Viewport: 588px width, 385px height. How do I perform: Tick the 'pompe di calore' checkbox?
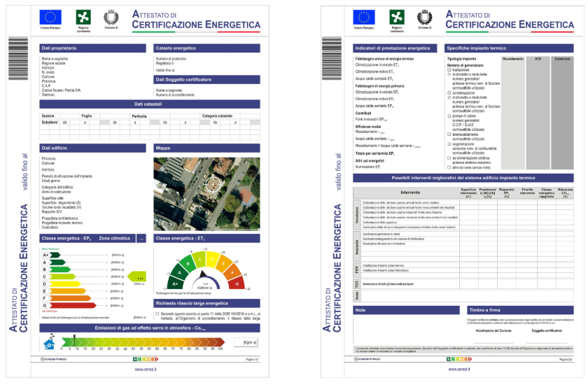pyautogui.click(x=449, y=116)
